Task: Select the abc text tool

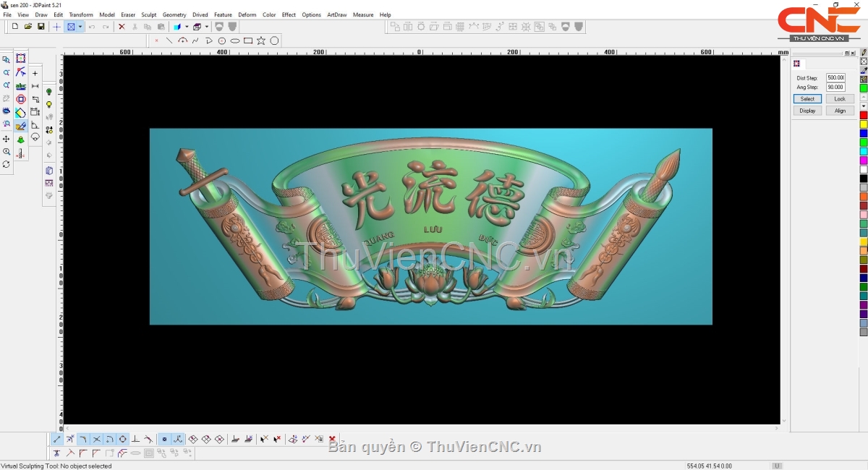Action: point(21,86)
